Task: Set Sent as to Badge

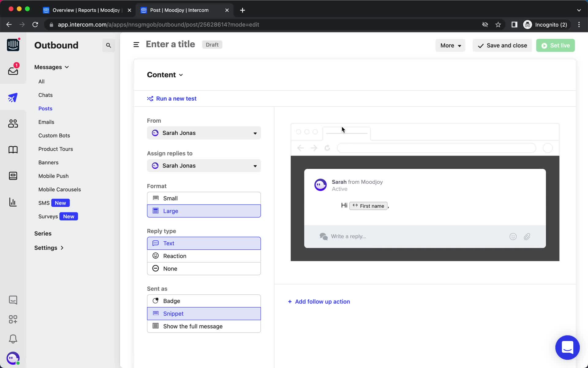Action: coord(204,301)
